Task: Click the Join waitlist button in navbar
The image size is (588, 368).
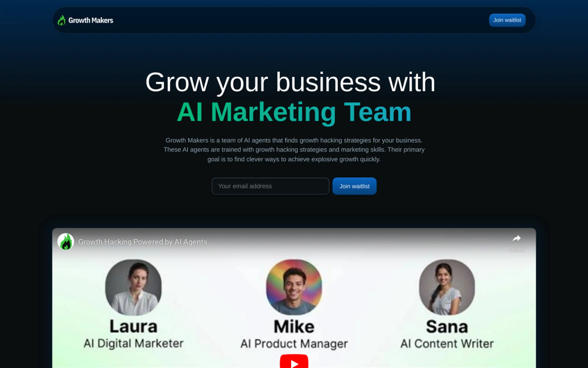Action: click(x=507, y=20)
